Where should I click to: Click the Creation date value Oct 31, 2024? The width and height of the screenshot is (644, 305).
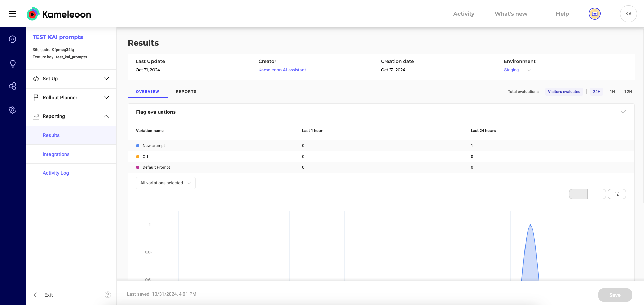click(x=393, y=70)
